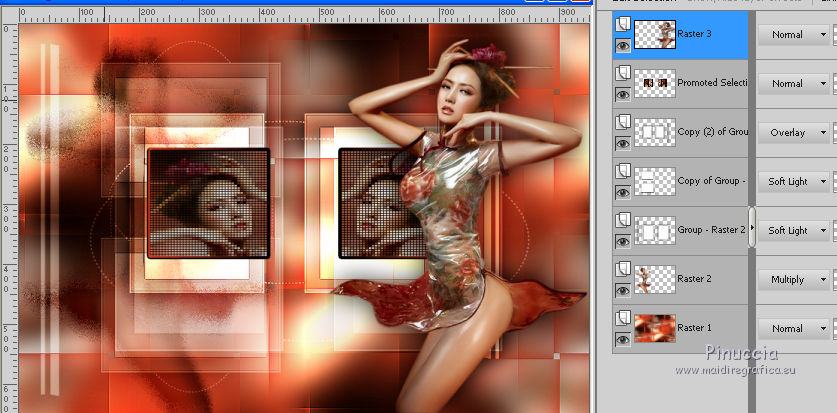Image resolution: width=837 pixels, height=413 pixels.
Task: Open Soft Light dropdown of Copy of Group
Action: [x=793, y=182]
